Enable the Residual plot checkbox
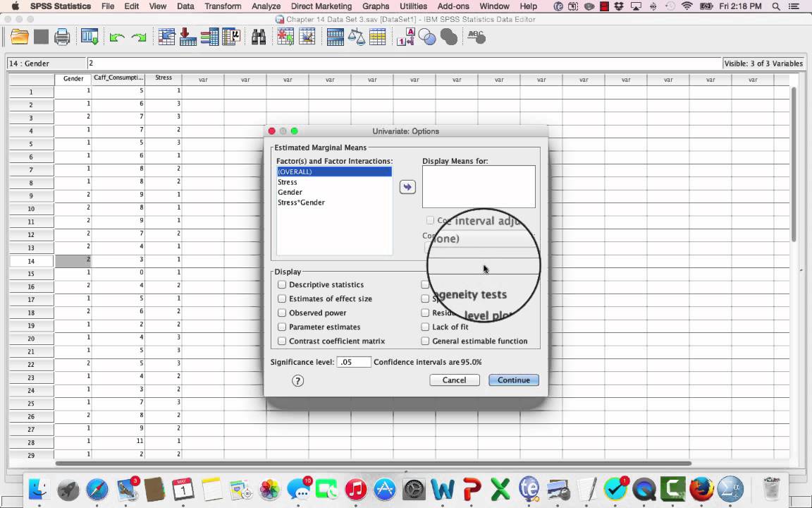The width and height of the screenshot is (812, 508). coord(425,313)
